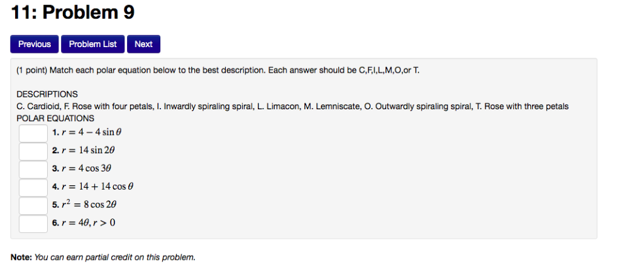
Task: Click the equation r = 14 sin 2θ
Action: tap(88, 151)
